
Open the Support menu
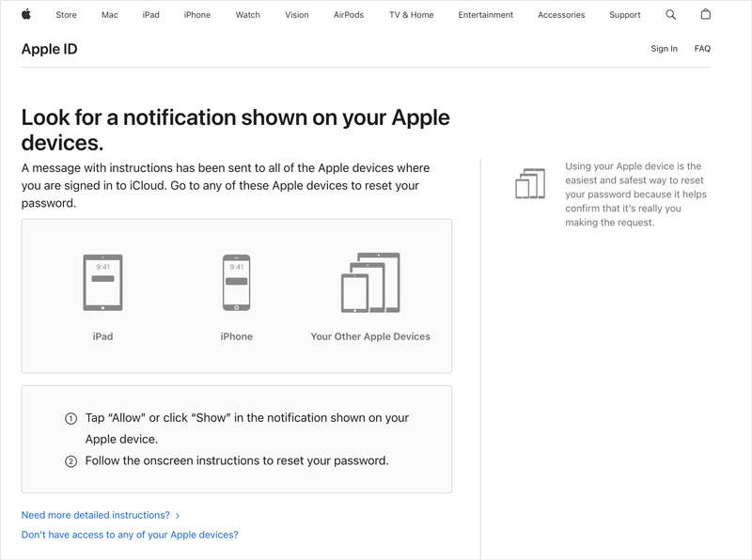(x=625, y=15)
